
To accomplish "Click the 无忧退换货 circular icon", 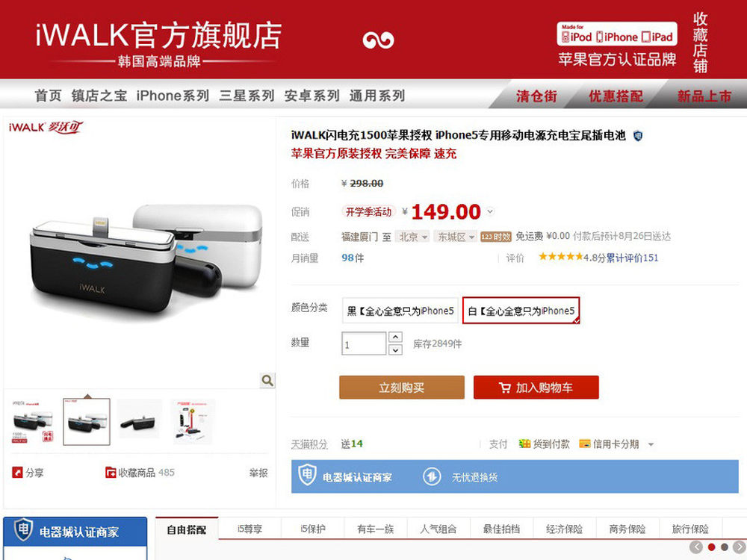I will (432, 476).
